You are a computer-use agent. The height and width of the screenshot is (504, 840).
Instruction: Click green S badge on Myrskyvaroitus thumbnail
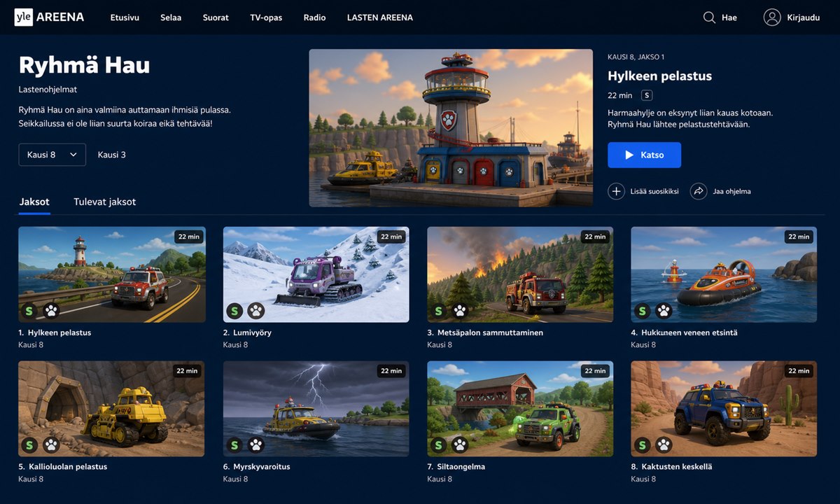(x=234, y=444)
